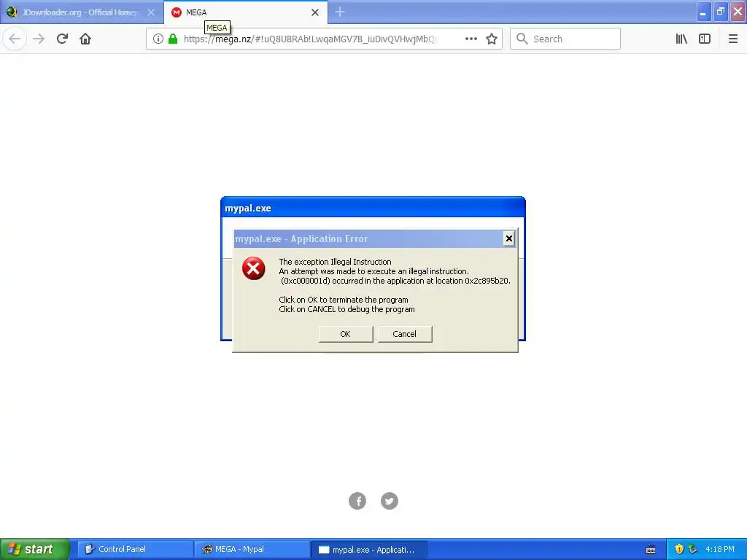Switch to Control Panel taskbar item
Image resolution: width=747 pixels, height=560 pixels.
pos(135,550)
